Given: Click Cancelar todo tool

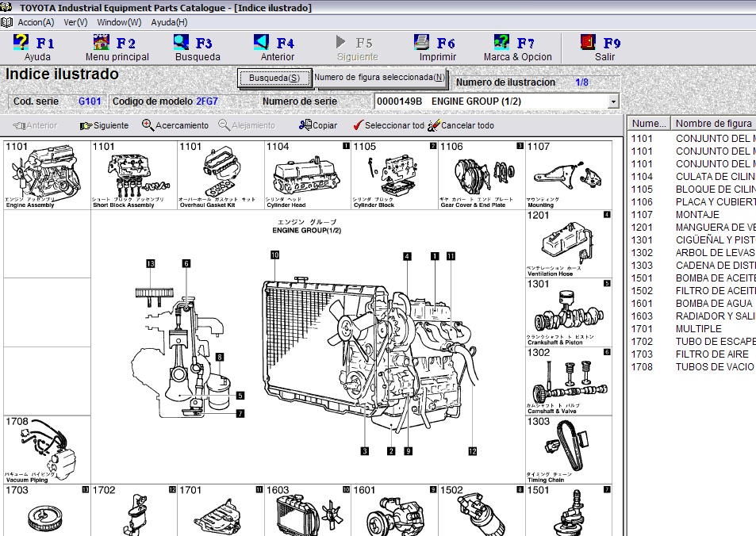Looking at the screenshot, I should [x=461, y=125].
